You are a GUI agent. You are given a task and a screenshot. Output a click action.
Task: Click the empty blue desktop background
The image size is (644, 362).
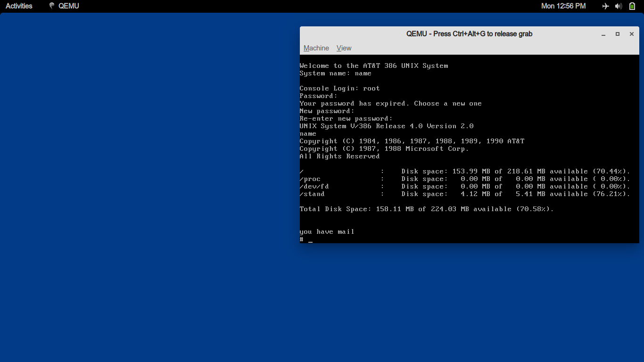pyautogui.click(x=141, y=189)
